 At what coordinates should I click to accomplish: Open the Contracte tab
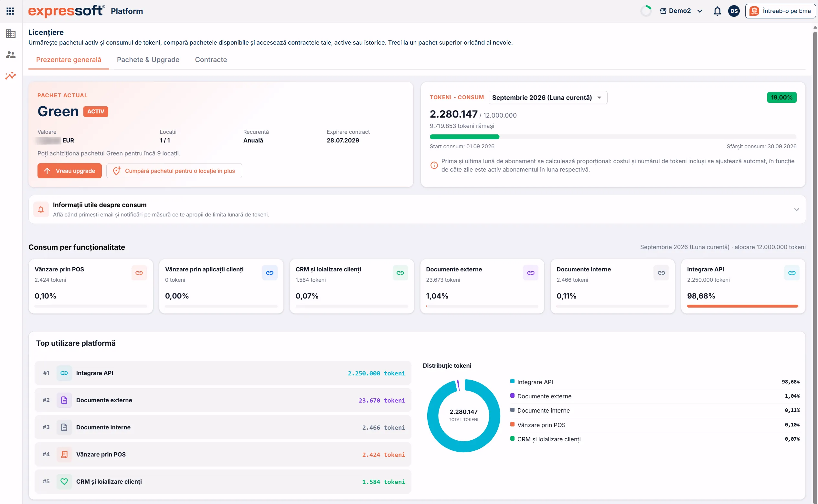[x=211, y=60]
